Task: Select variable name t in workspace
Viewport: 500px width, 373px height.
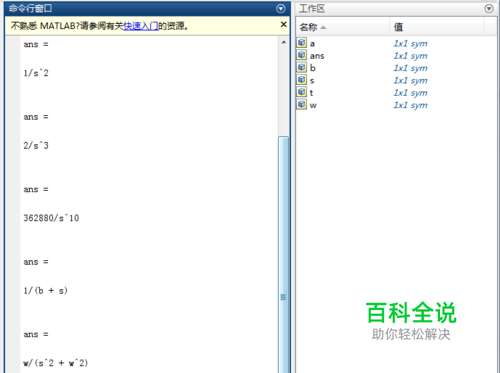Action: 311,93
